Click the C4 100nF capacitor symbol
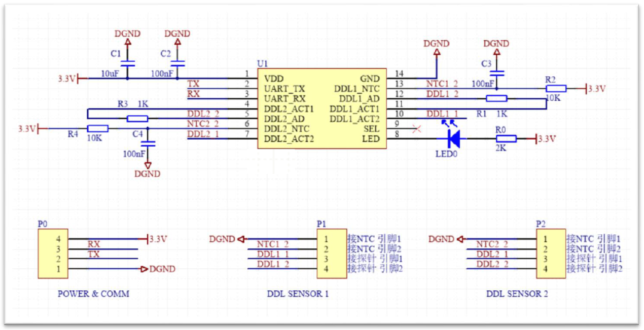Screen dimensions: 644x330 [x=148, y=144]
